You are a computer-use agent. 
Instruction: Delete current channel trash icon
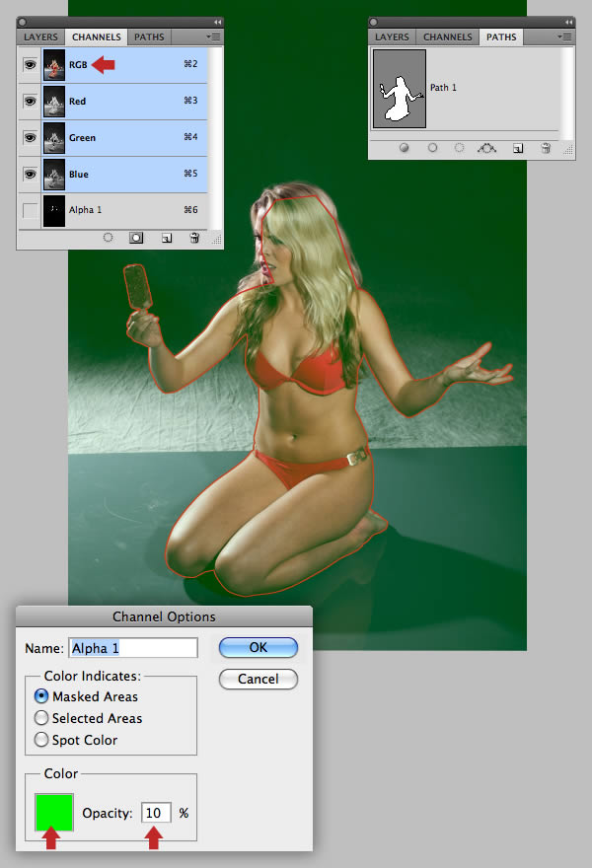click(194, 238)
